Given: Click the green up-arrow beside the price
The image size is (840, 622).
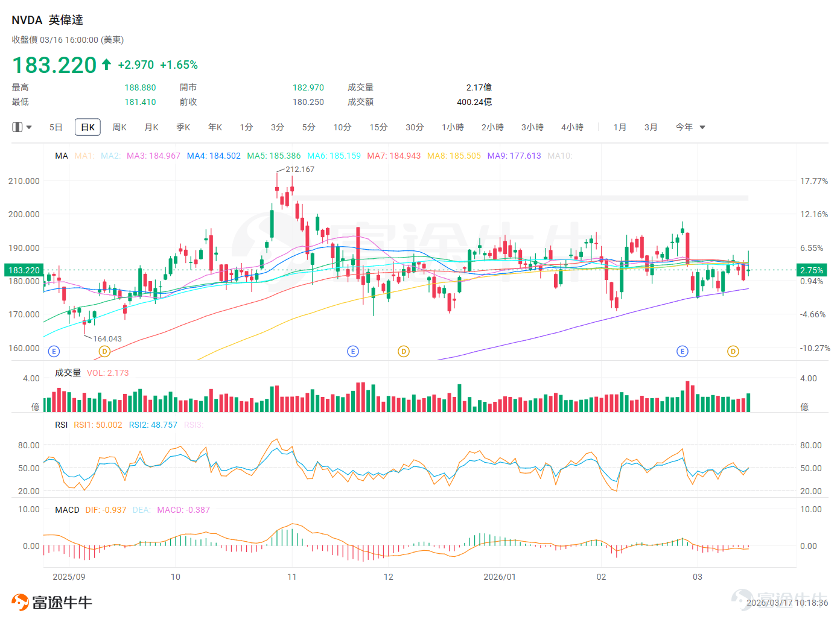Looking at the screenshot, I should point(106,64).
